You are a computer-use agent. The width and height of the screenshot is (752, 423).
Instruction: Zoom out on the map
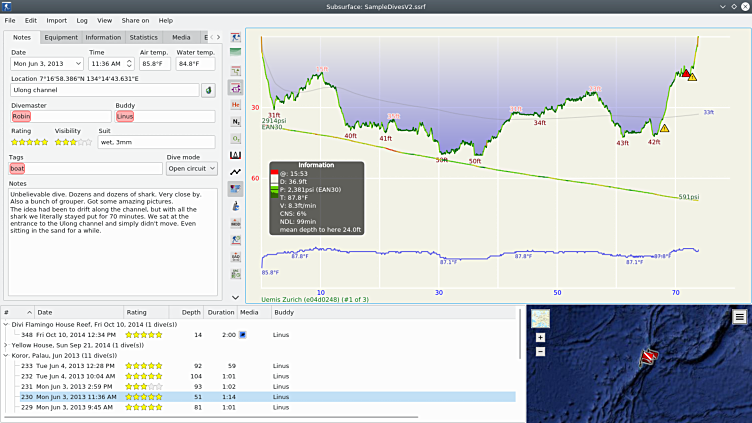tap(540, 351)
